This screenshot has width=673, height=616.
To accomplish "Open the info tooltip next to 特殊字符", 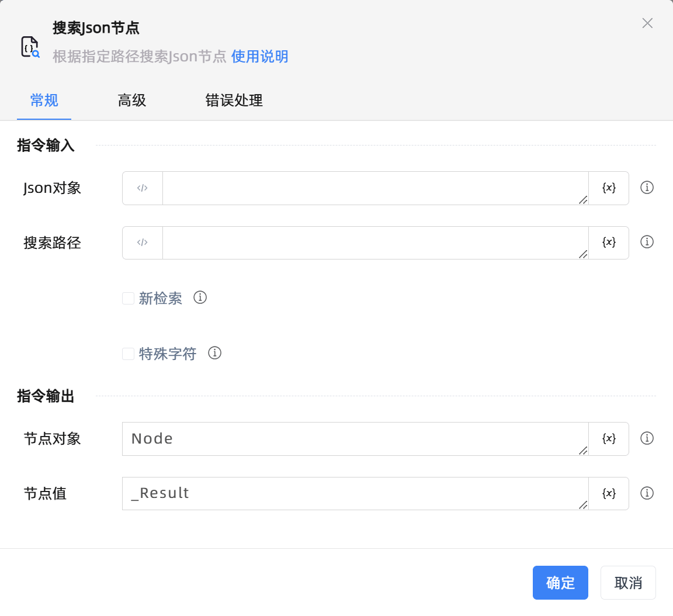I will pyautogui.click(x=214, y=353).
